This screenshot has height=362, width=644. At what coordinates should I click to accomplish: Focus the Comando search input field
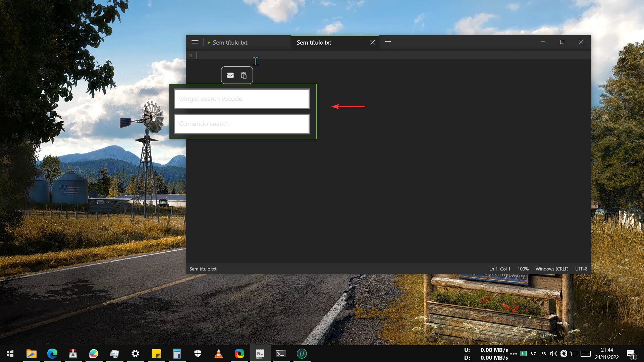pos(241,124)
